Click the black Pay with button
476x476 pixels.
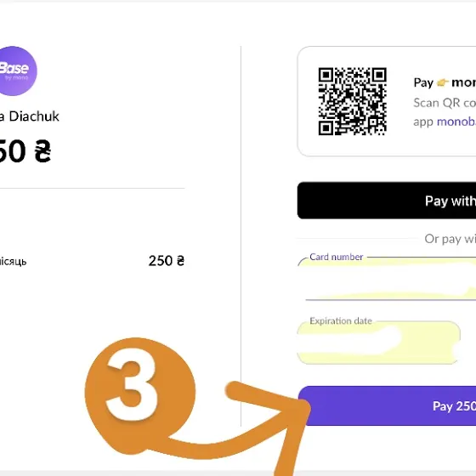[x=387, y=201]
